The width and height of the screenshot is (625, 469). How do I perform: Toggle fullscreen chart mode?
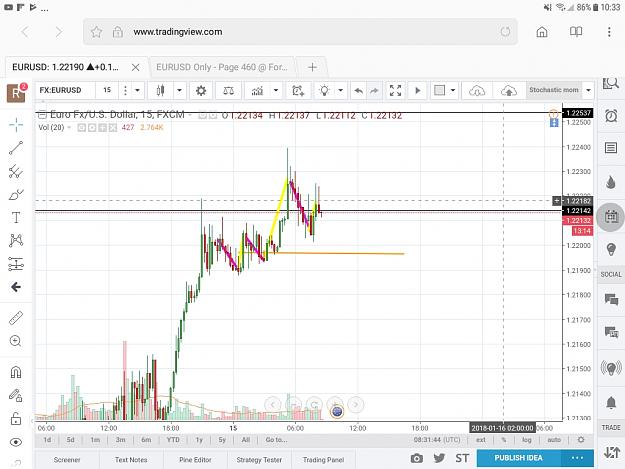pos(395,90)
